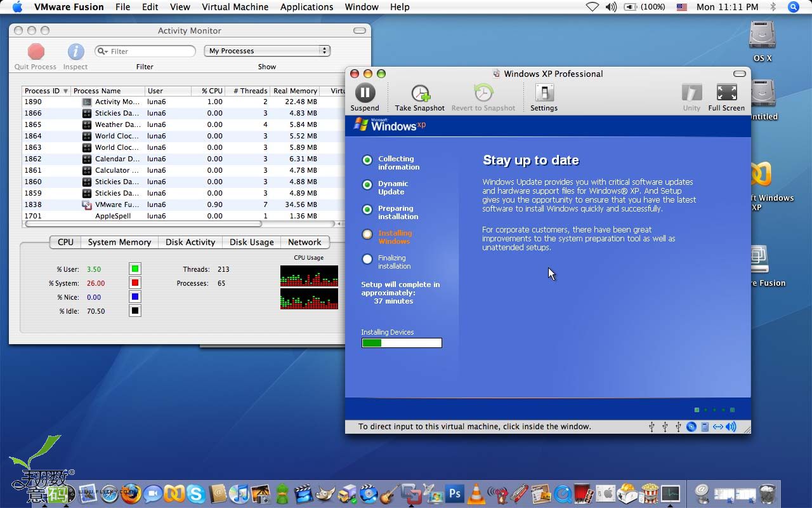Toggle Windows XP window toolbar pill button

pyautogui.click(x=740, y=74)
